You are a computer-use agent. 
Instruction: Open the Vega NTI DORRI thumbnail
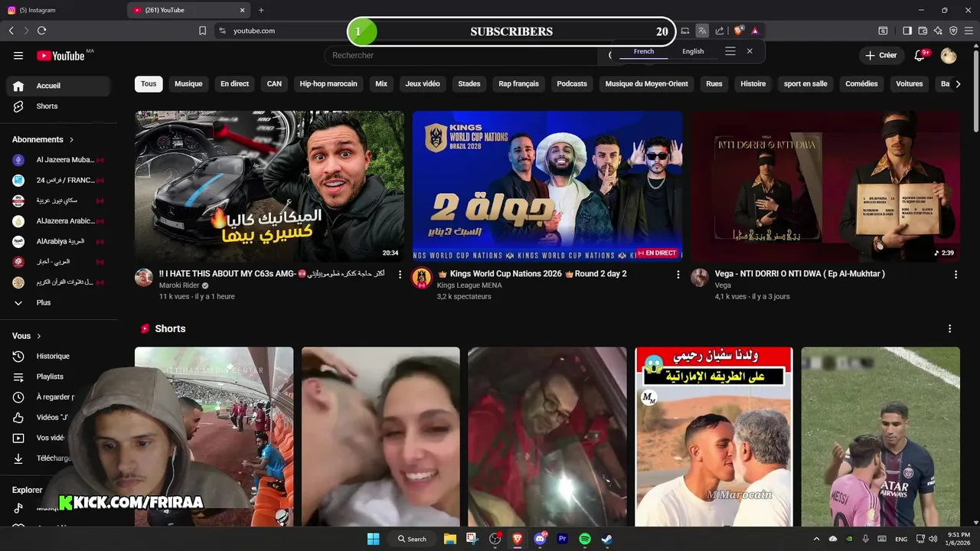(825, 187)
